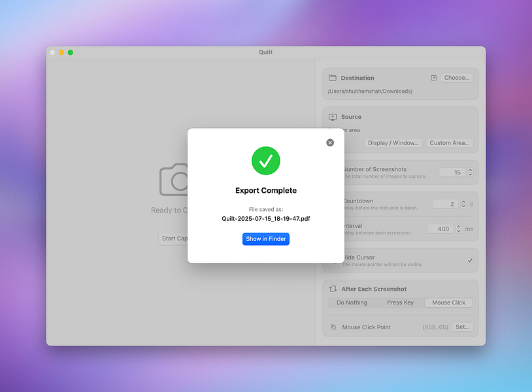Click the green checkmark success icon
Screen dimensions: 532x392
265,161
